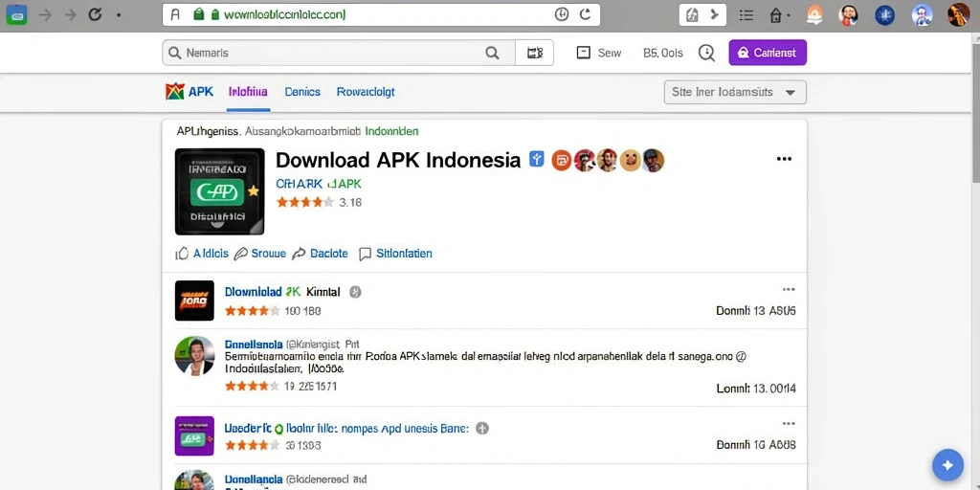Image resolution: width=980 pixels, height=490 pixels.
Task: Click the address bar URL field
Action: [381, 15]
